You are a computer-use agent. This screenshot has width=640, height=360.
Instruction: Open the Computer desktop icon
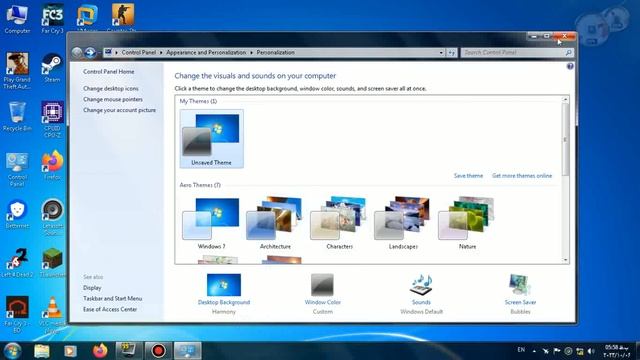pyautogui.click(x=17, y=19)
